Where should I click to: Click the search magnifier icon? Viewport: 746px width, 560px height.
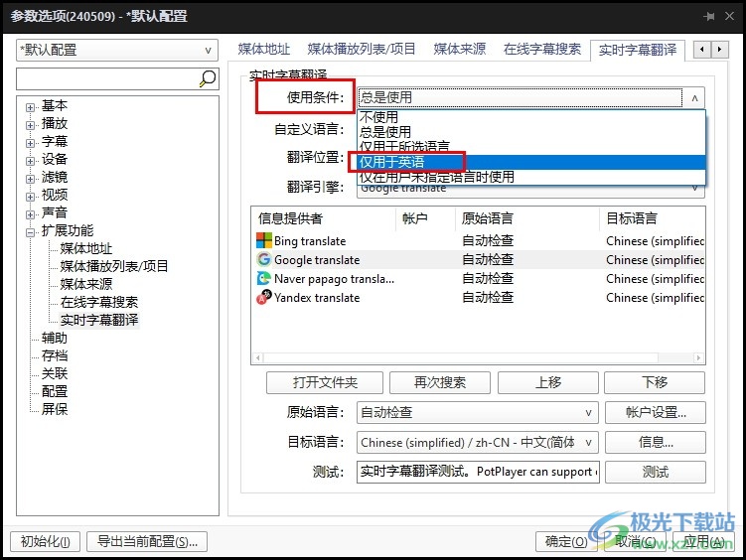(208, 78)
